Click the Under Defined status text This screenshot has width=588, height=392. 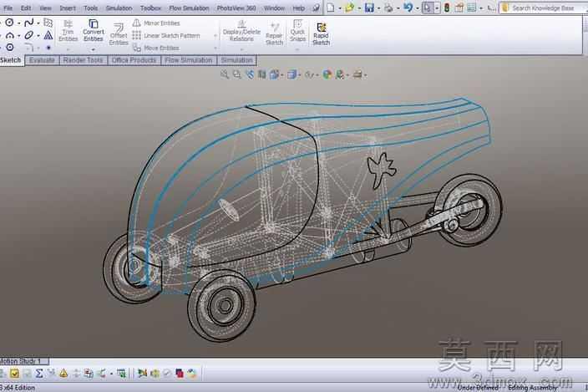coord(478,388)
